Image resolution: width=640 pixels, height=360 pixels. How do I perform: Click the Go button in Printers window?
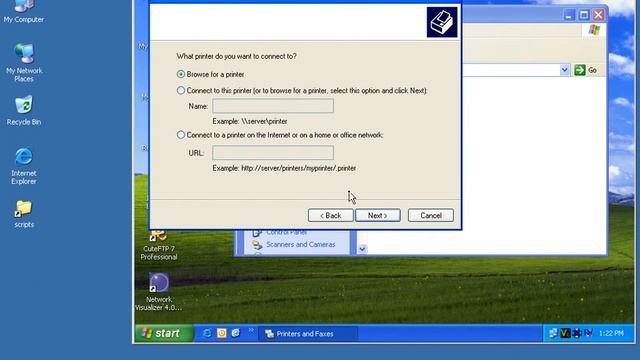pos(586,70)
